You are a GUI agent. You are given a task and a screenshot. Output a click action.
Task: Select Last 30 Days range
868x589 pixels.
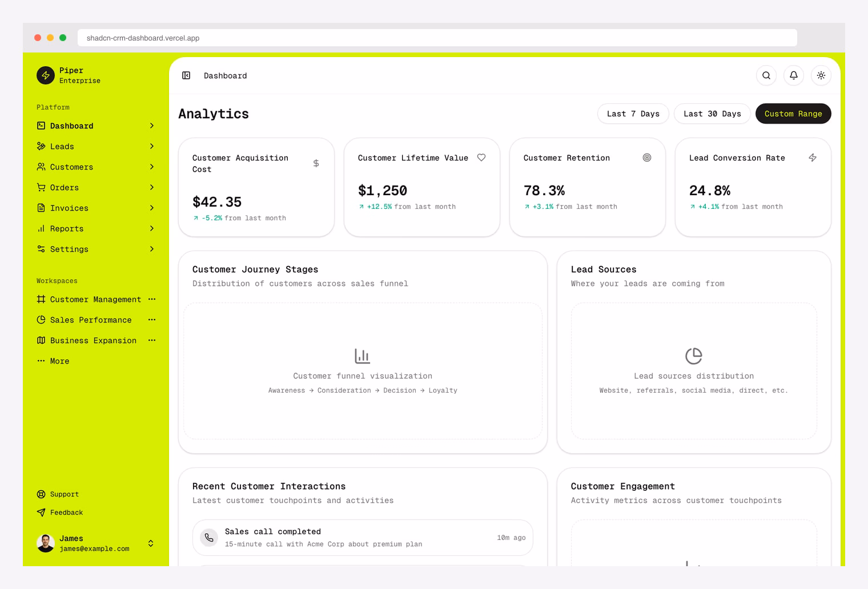pos(712,114)
